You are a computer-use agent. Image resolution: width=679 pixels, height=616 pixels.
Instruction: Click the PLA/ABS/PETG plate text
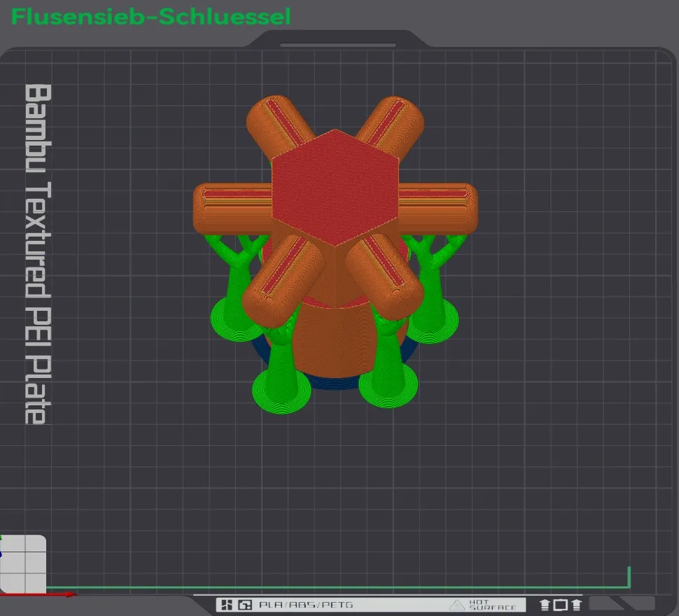click(306, 605)
